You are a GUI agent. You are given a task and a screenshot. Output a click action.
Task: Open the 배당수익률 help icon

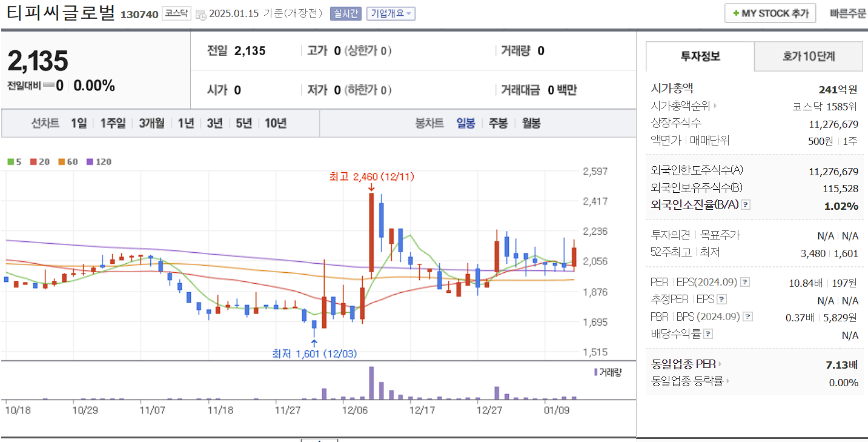click(708, 333)
